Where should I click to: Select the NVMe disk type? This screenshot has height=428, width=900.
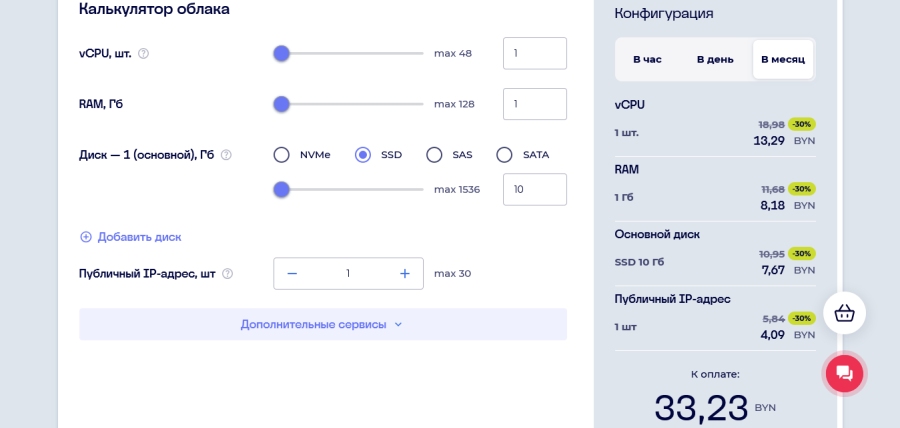point(282,155)
